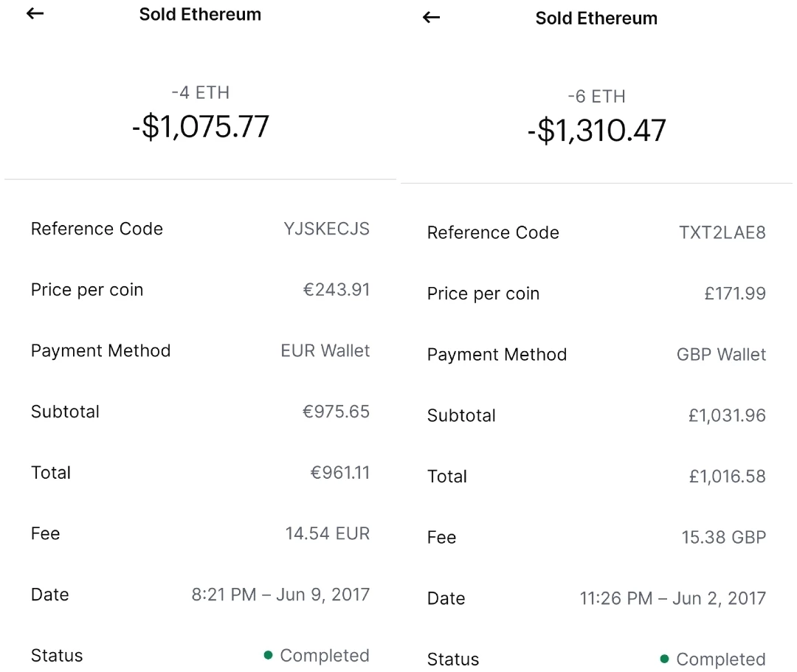The width and height of the screenshot is (797, 672).
Task: Tap the €243.91 price per coin
Action: (337, 290)
